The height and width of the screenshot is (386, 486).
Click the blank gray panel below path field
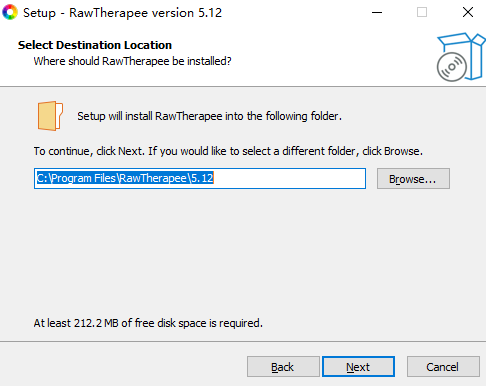pos(243,252)
